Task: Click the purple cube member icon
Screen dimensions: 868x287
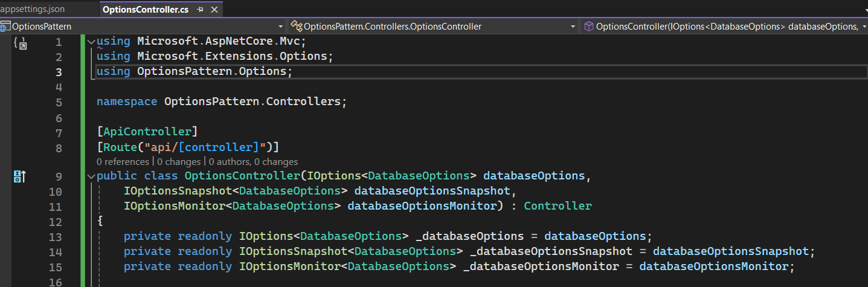Action: click(588, 26)
